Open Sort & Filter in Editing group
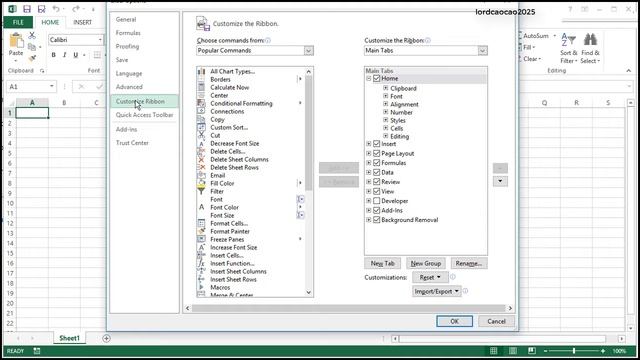The height and width of the screenshot is (360, 640). tap(569, 48)
